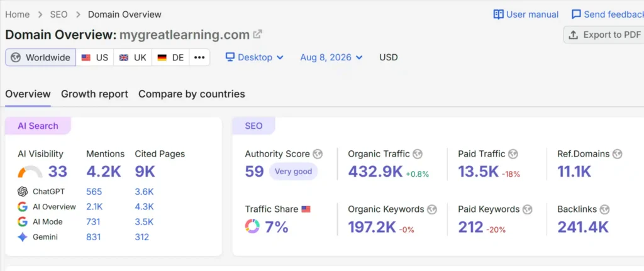Click the Desktop monitor icon
Image resolution: width=644 pixels, height=271 pixels.
(230, 57)
